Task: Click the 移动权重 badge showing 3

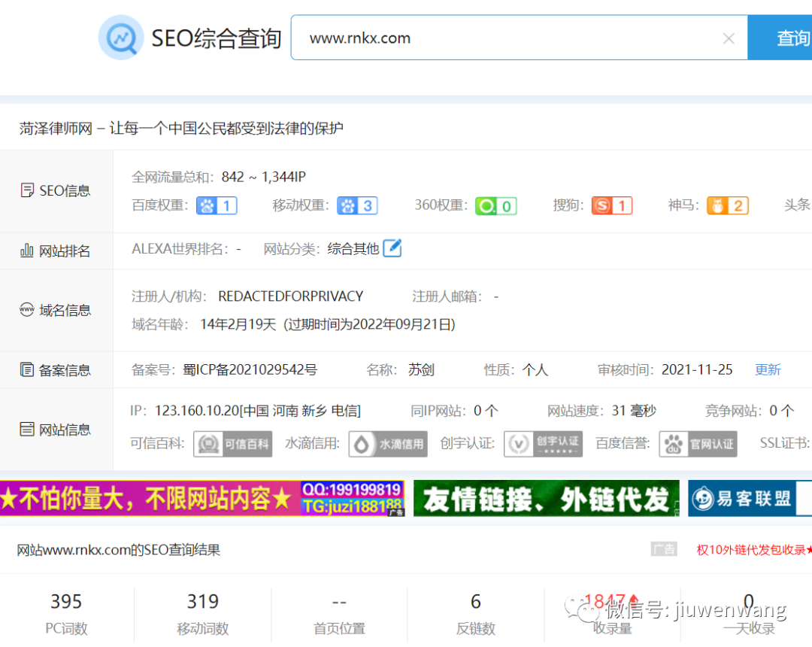Action: coord(357,205)
